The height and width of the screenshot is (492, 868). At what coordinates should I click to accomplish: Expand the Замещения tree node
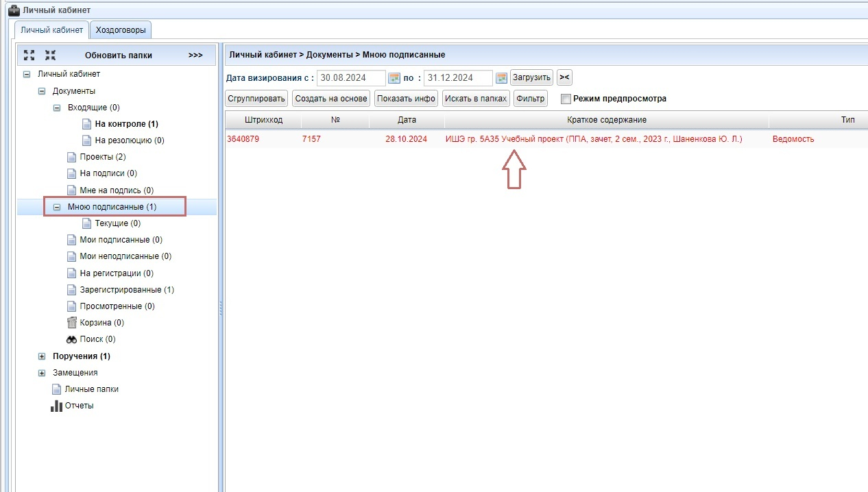pos(42,373)
